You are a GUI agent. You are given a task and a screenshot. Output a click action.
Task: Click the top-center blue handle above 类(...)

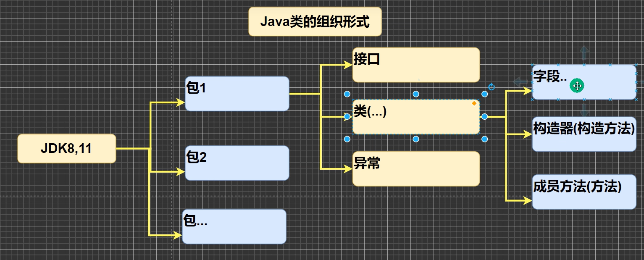416,94
